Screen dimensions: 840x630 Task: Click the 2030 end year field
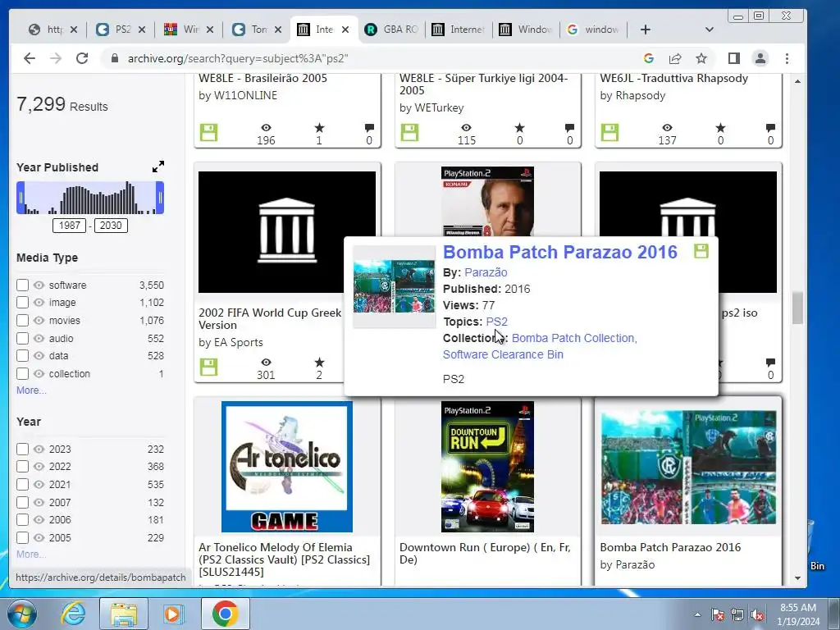(x=111, y=226)
